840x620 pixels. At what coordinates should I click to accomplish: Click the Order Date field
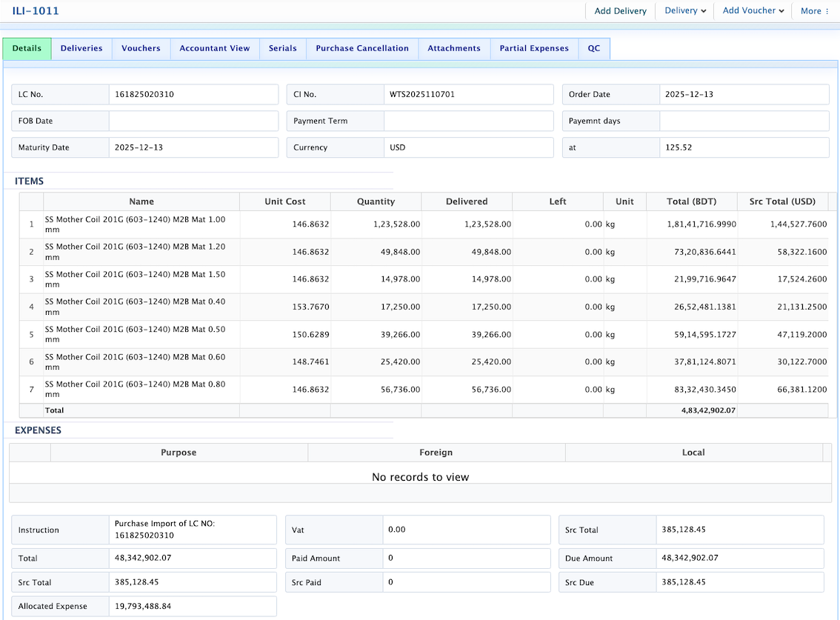[744, 94]
